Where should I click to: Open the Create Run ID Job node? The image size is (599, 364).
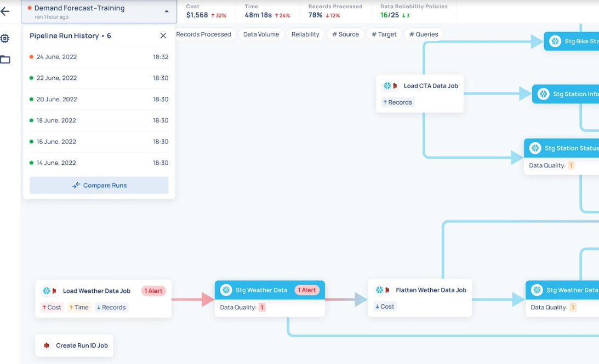74,345
